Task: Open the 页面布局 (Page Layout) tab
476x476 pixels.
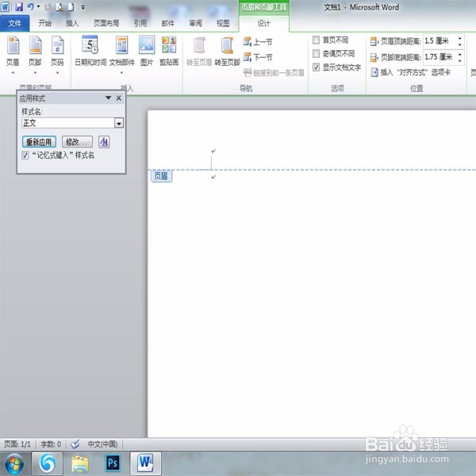Action: (x=106, y=23)
